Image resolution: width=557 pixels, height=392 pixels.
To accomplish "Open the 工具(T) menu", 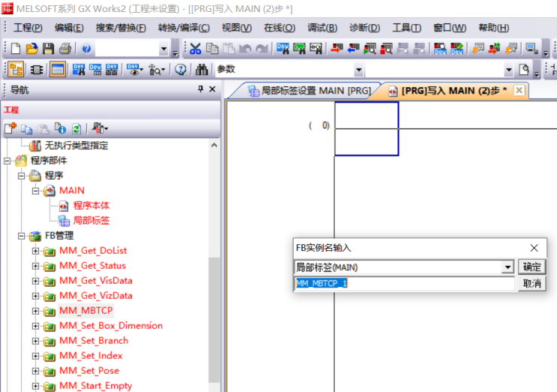I will (407, 28).
